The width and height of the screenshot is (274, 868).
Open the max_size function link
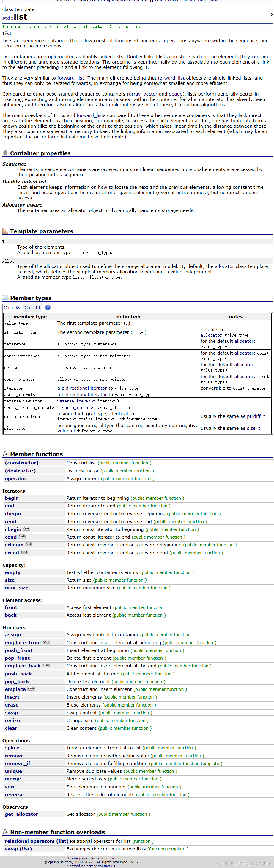[x=17, y=588]
